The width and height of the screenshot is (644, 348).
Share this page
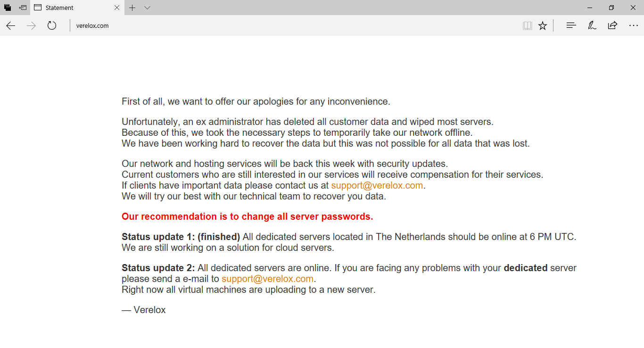(612, 26)
